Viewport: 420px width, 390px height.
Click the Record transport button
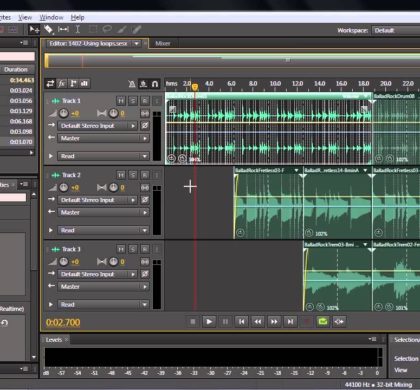pos(307,321)
